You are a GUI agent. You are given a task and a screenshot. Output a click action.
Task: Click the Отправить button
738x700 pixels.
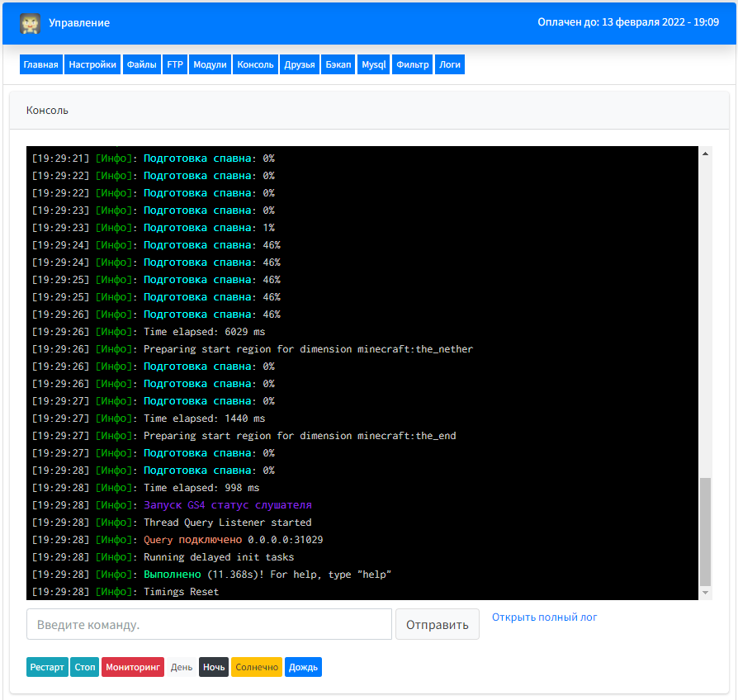[x=438, y=624]
